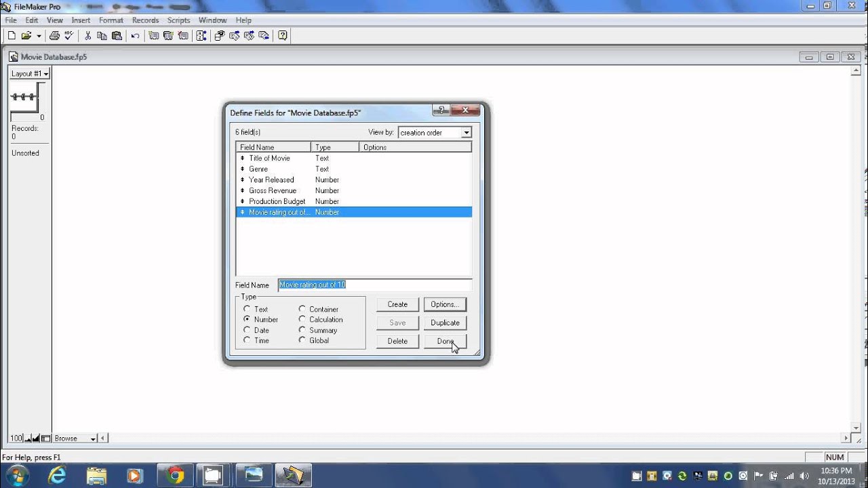The height and width of the screenshot is (488, 868).
Task: Click the Open file folder icon
Action: [26, 36]
